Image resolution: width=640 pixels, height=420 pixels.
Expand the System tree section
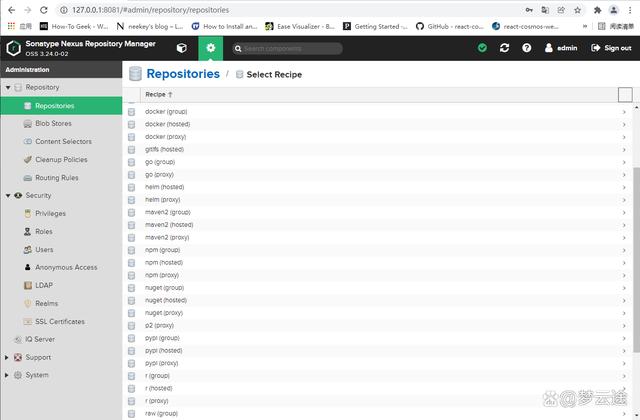point(7,375)
